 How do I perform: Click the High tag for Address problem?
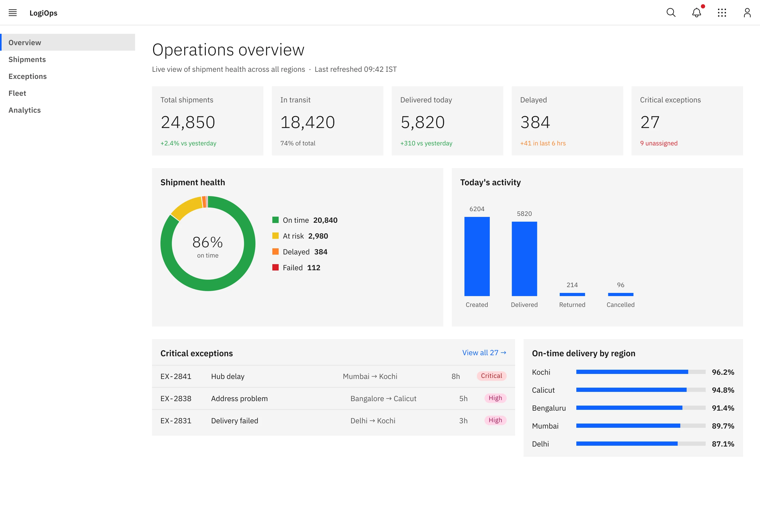point(495,398)
